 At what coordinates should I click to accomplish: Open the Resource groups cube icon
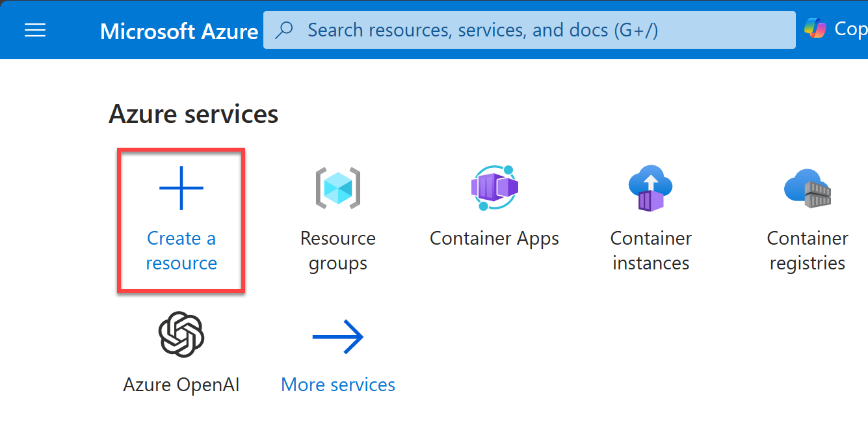pos(337,188)
